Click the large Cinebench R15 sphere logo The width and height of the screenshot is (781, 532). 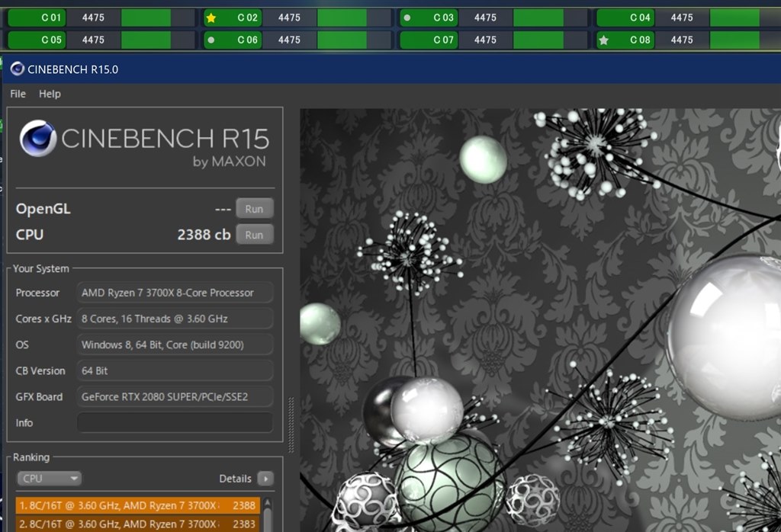(38, 139)
